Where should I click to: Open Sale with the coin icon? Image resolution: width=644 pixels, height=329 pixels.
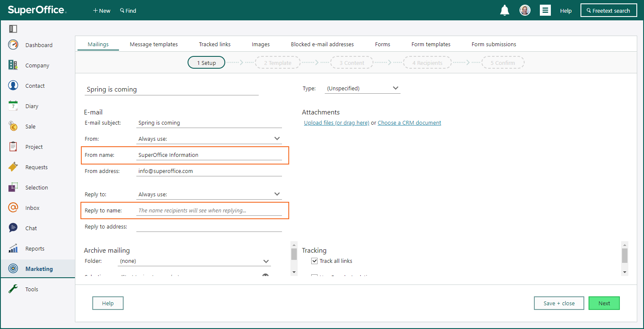13,126
